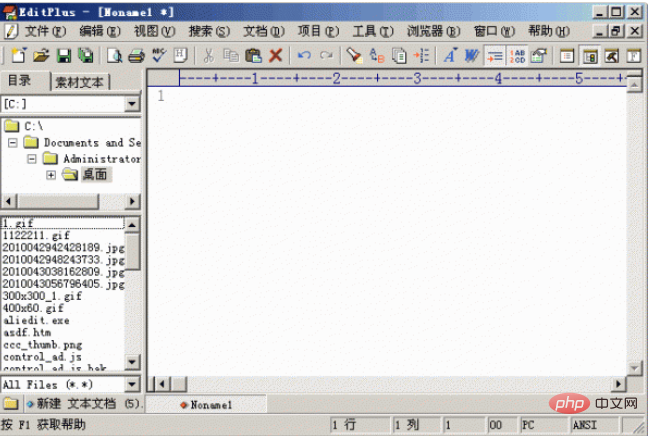The image size is (648, 436).
Task: Click the red X Delete icon
Action: 276,55
